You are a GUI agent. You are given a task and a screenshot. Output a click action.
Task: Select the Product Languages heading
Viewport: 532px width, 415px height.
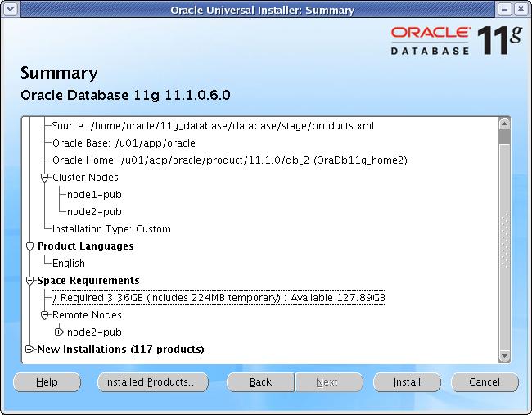pos(85,246)
